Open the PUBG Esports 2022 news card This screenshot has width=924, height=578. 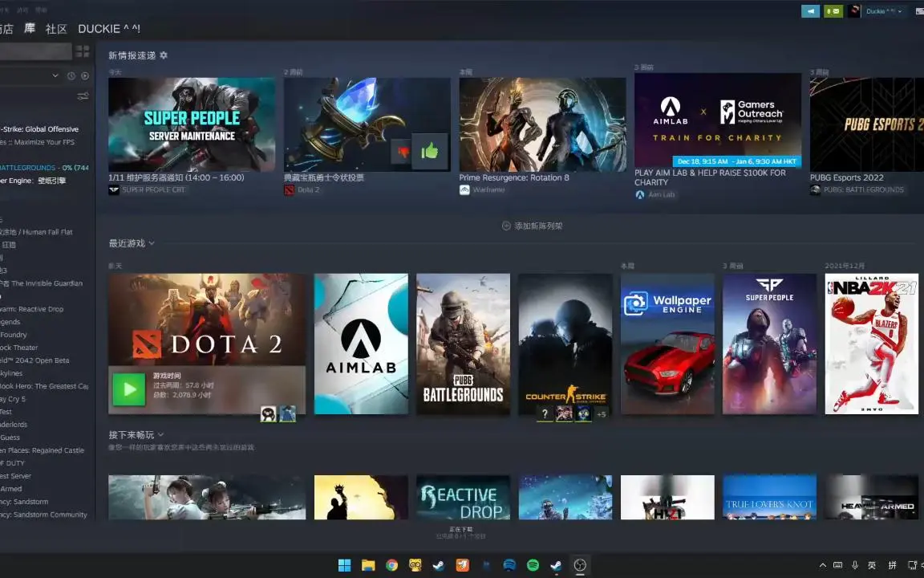867,124
